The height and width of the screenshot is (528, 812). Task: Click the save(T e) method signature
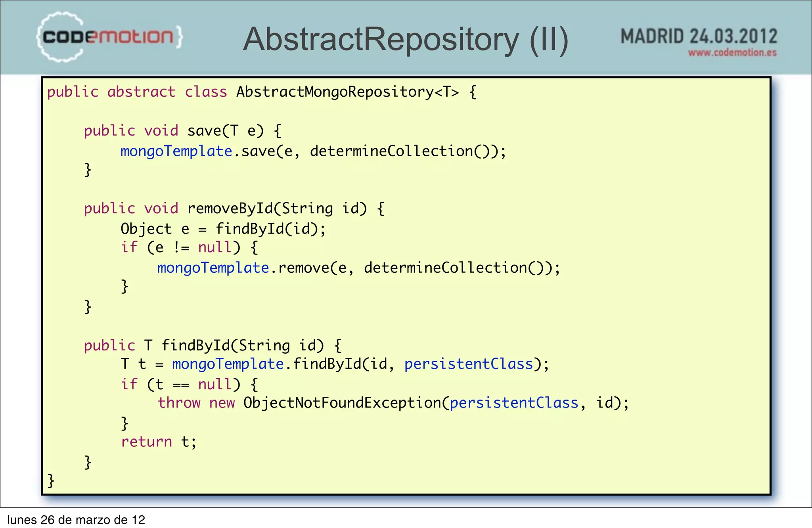pos(225,131)
